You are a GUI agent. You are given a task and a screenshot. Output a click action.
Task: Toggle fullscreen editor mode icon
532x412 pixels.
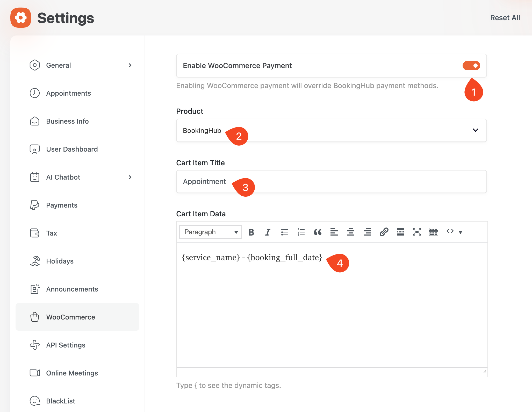coord(417,232)
